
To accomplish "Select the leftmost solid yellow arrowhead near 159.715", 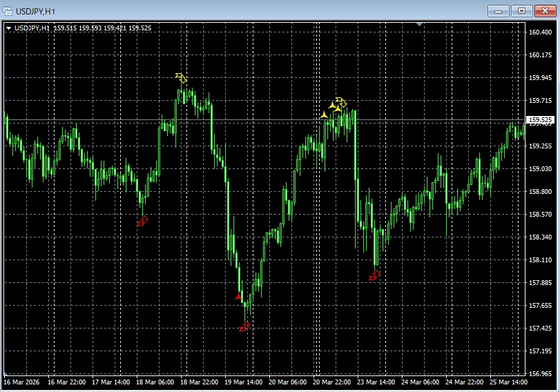I will pos(324,115).
